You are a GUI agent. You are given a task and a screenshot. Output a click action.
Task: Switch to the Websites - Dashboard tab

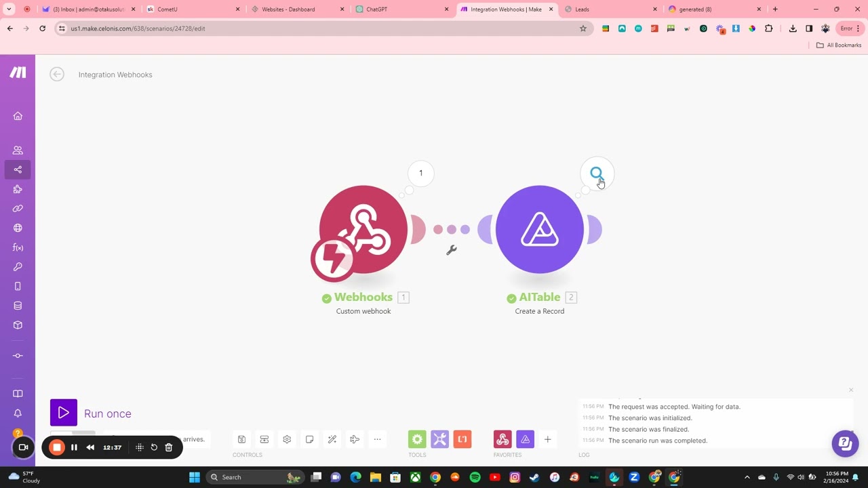pos(296,9)
